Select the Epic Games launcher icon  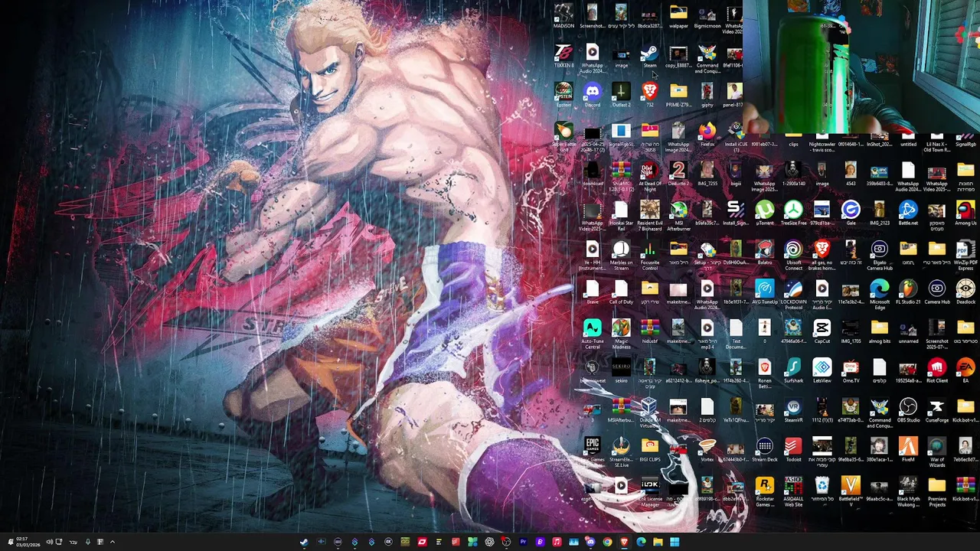pos(592,451)
